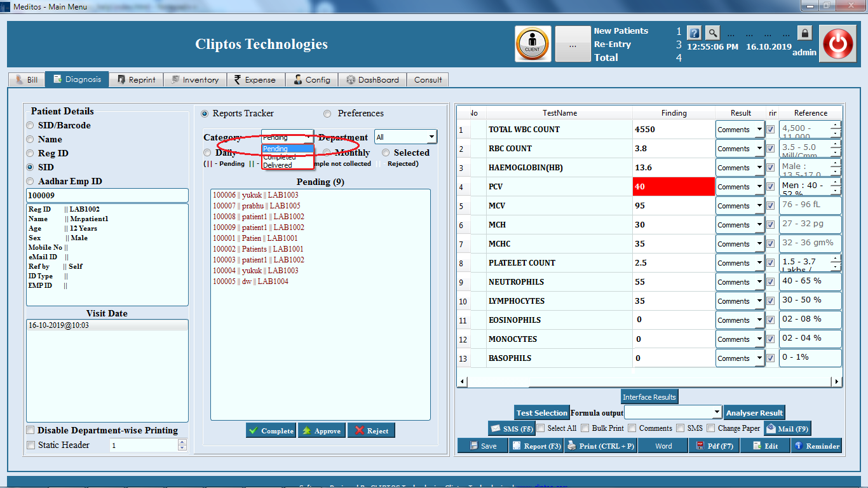Screen dimensions: 868x488
Task: Open the DashBoard tab
Action: 372,79
